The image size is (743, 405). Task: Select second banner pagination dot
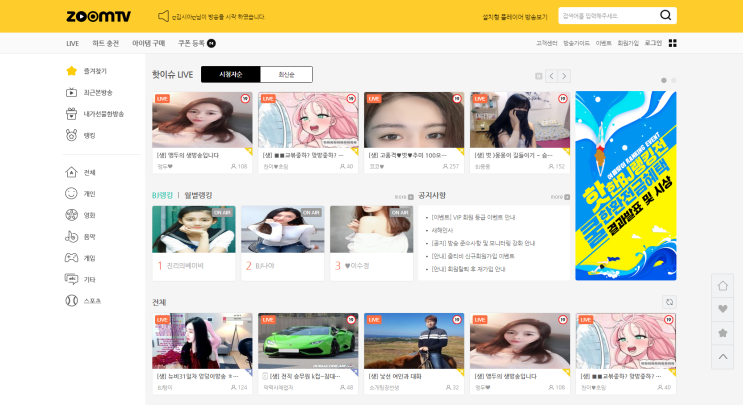[673, 81]
